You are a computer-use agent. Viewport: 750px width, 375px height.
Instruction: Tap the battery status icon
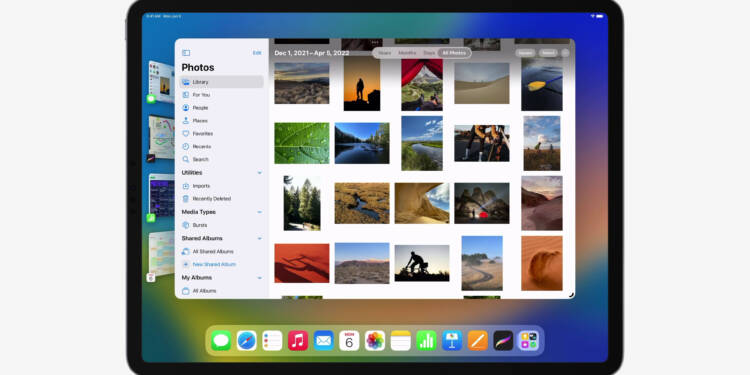point(600,16)
